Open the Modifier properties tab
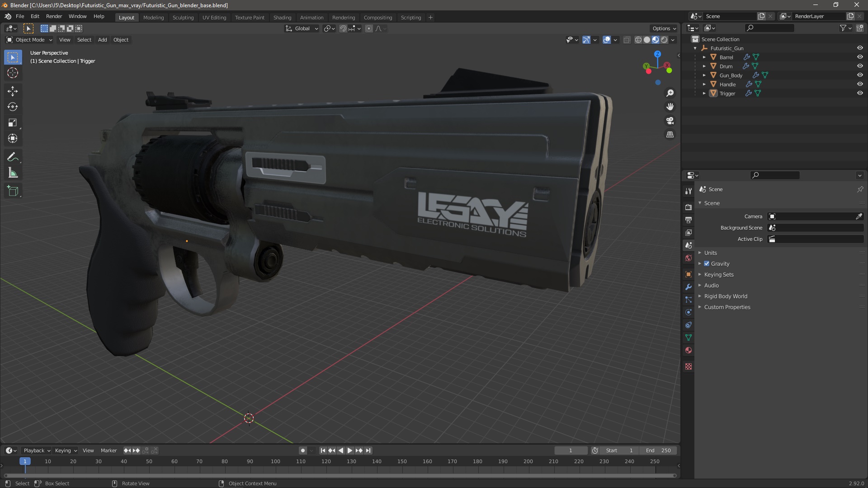The width and height of the screenshot is (868, 488). click(689, 287)
